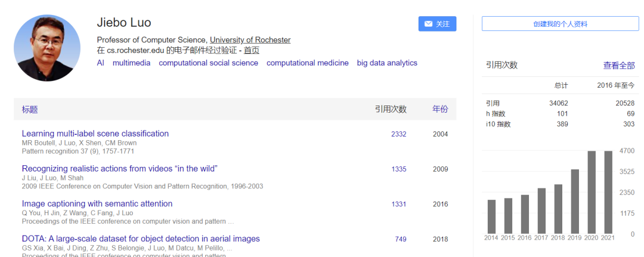Viewport: 644px width, 257px height.
Task: Click authors line MR Boutell, J Luo
Action: point(79,143)
